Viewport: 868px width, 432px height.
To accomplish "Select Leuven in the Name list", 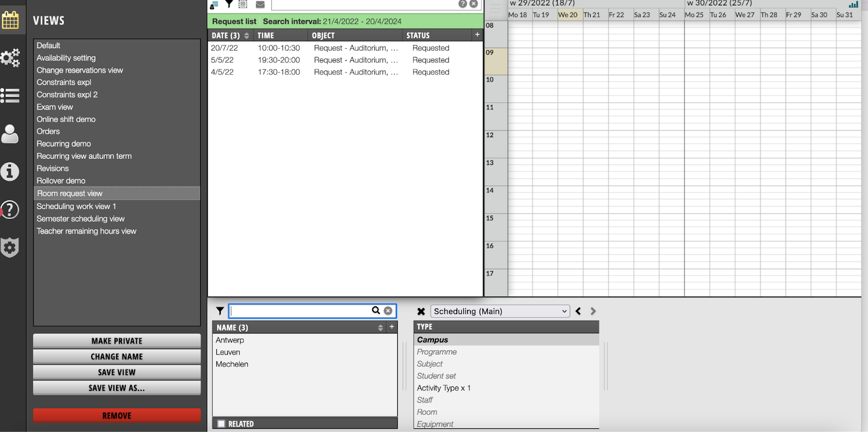I will [x=304, y=352].
